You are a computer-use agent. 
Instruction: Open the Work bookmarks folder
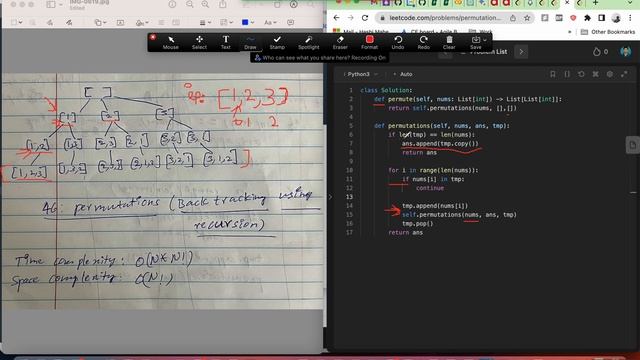(481, 32)
